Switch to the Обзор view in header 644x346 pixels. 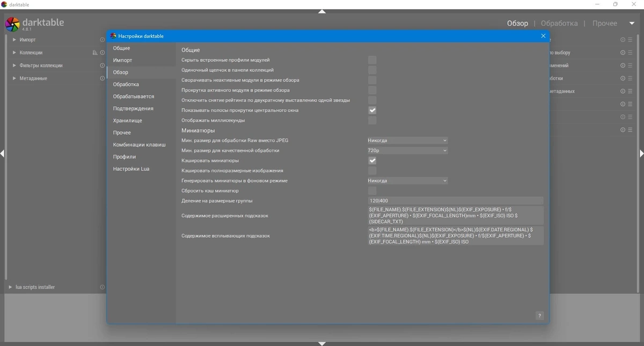click(517, 24)
